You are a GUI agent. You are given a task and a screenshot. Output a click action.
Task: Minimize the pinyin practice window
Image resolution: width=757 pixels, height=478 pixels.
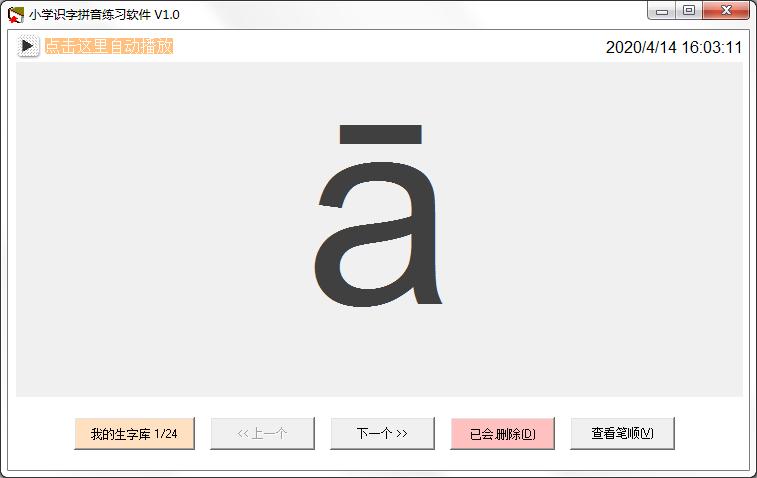pos(661,11)
